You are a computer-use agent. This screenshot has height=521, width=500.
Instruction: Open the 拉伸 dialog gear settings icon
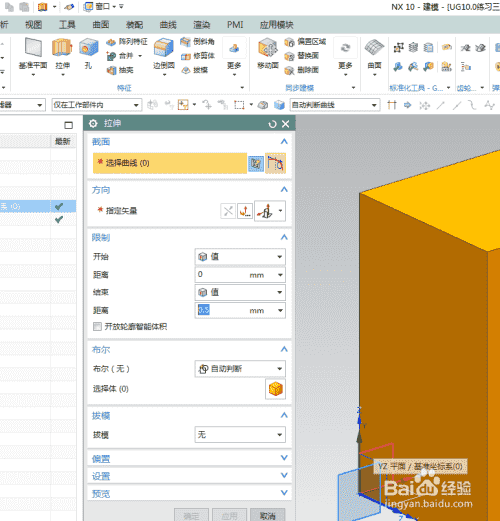click(93, 124)
